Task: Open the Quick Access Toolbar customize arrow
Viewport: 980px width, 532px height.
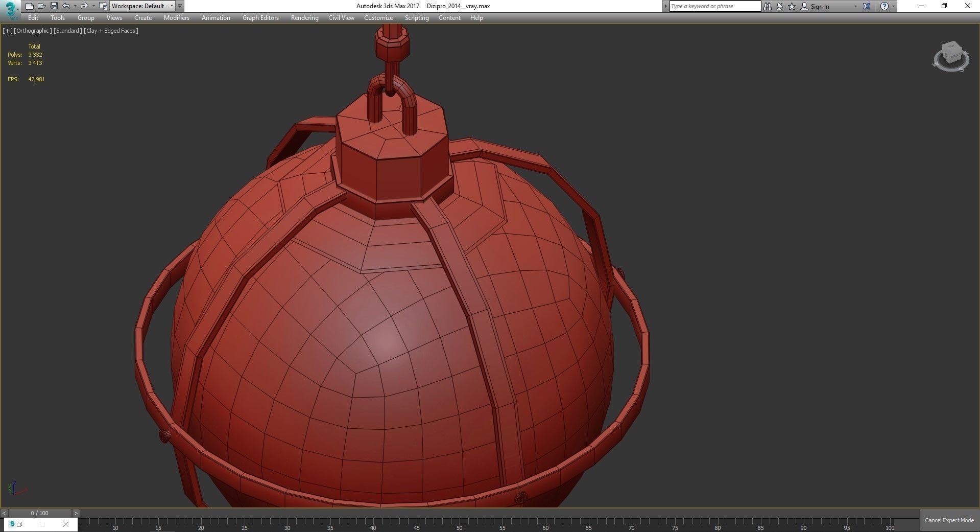Action: point(180,6)
